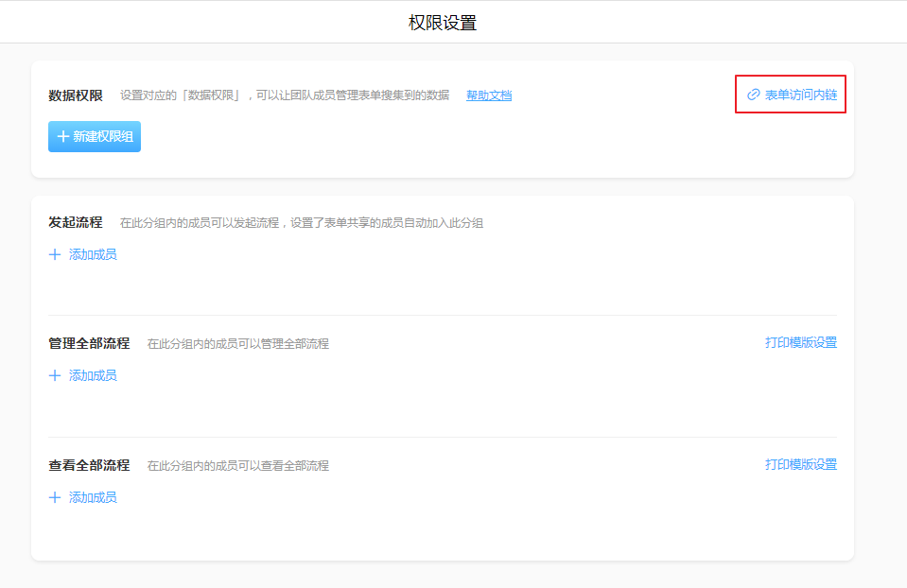Open the 帮助文档 help link
The image size is (907, 588).
[489, 95]
